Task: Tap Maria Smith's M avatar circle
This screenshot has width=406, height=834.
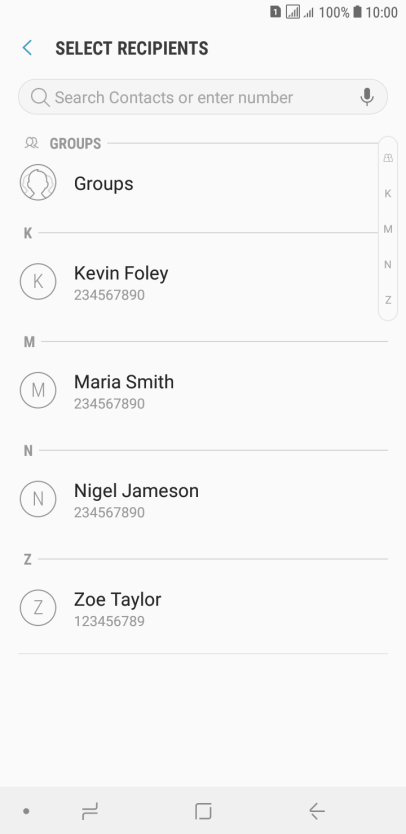Action: [x=38, y=390]
